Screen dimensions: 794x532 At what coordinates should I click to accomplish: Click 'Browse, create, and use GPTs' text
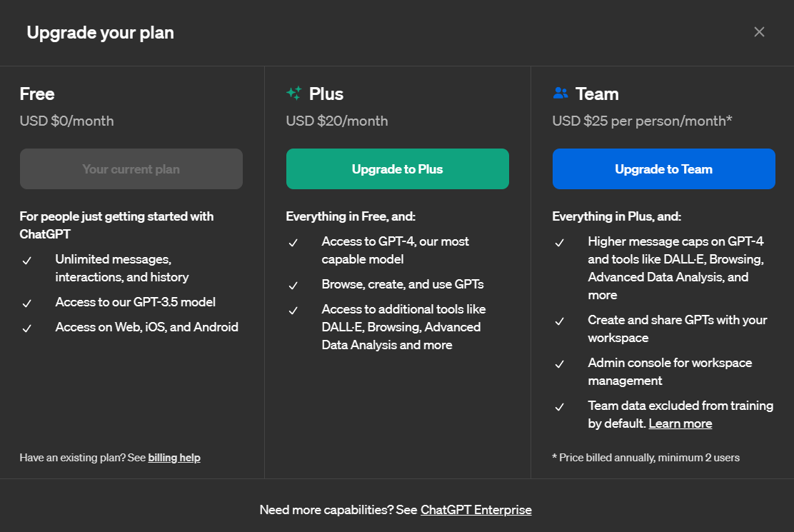click(x=403, y=284)
